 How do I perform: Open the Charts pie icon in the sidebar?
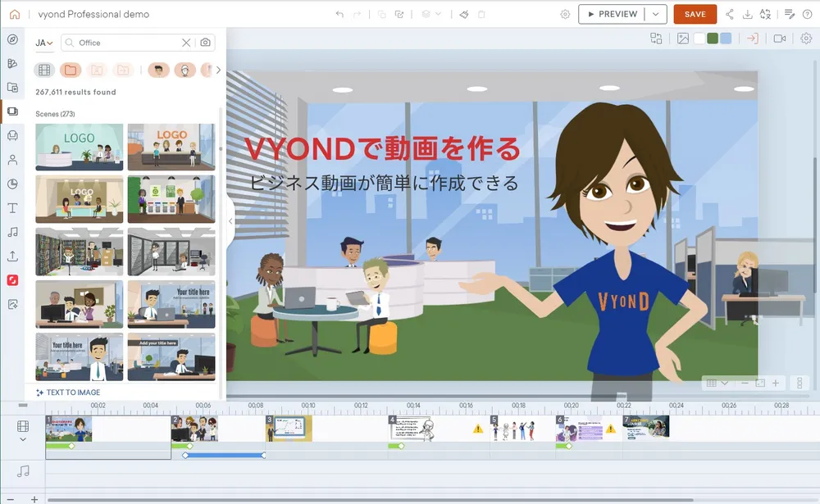[12, 184]
